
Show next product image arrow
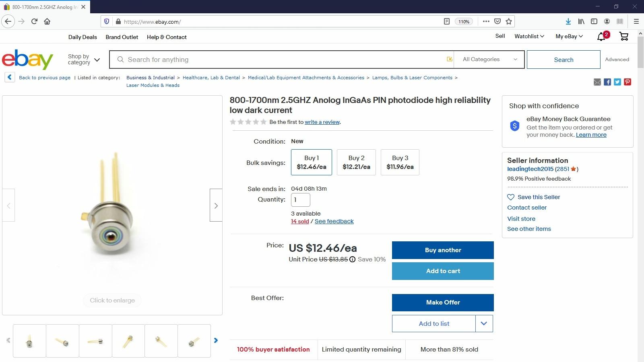(216, 205)
